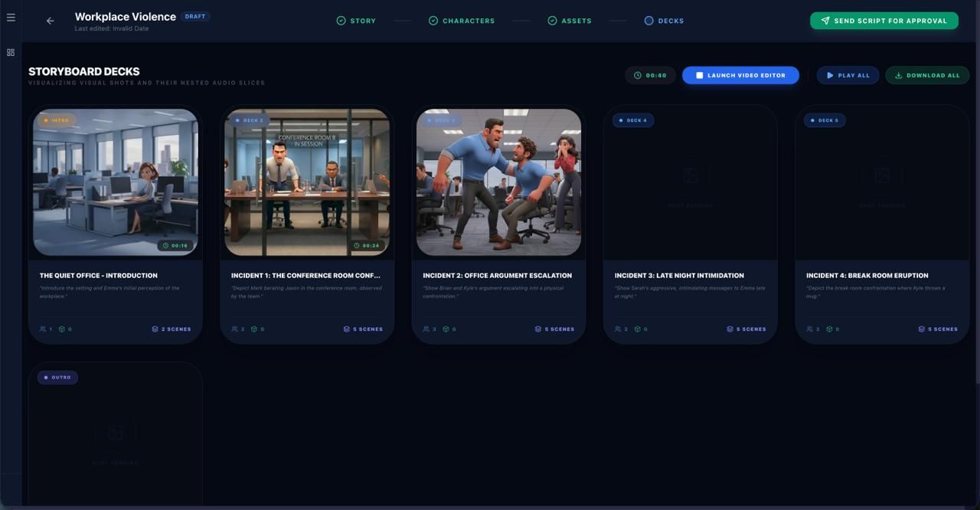Click the back arrow beside Workplace Violence
Screen dimensions: 980x510
(x=51, y=21)
